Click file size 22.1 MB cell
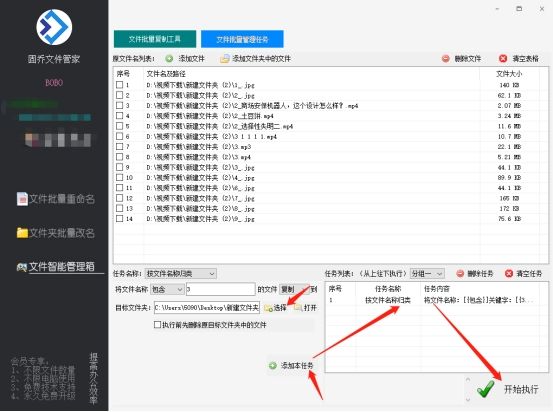This screenshot has width=553, height=412. (509, 146)
